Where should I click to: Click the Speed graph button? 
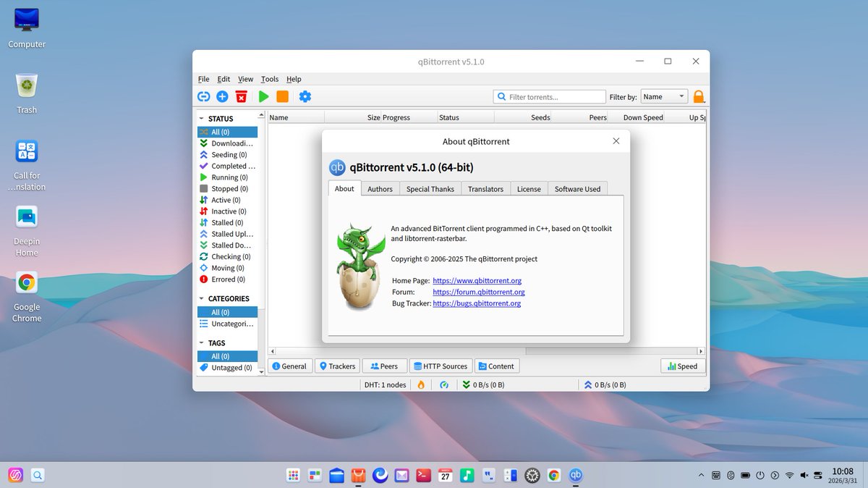point(683,366)
